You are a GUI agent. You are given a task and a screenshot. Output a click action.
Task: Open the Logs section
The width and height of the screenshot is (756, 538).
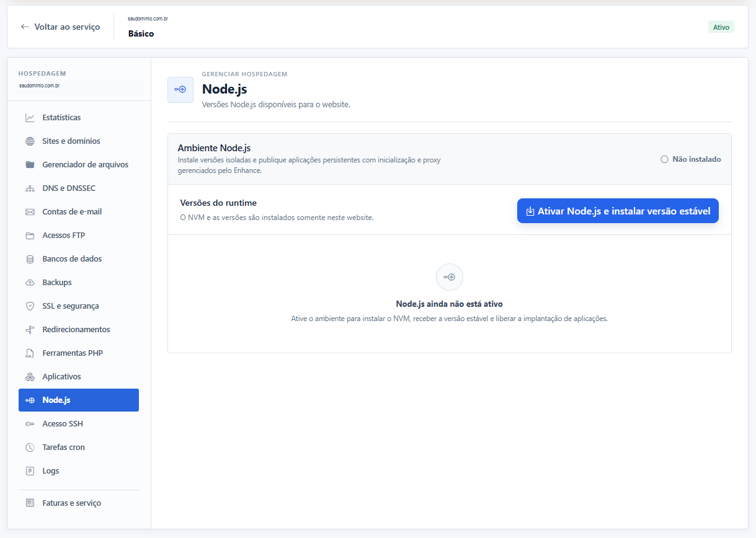pos(79,471)
